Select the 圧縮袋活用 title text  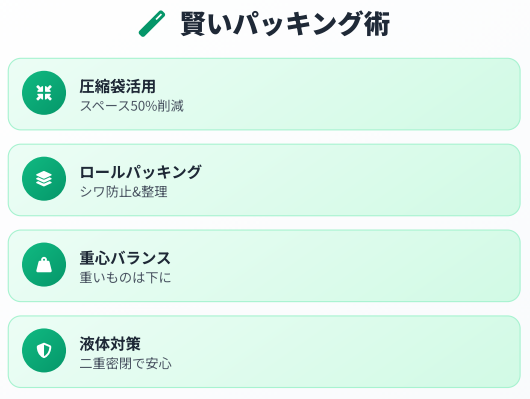pos(118,86)
